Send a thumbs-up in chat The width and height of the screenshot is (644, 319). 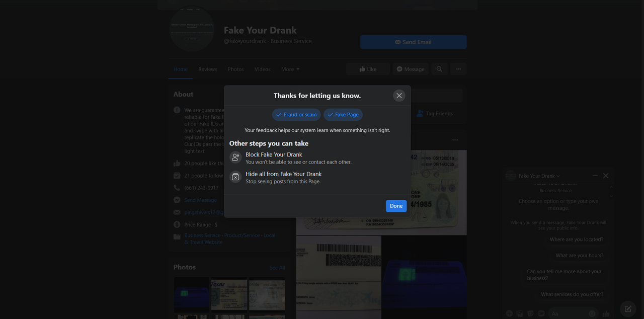point(606,313)
